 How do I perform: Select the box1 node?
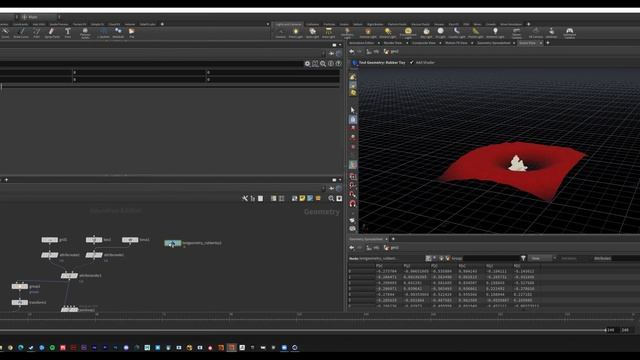[x=94, y=240]
